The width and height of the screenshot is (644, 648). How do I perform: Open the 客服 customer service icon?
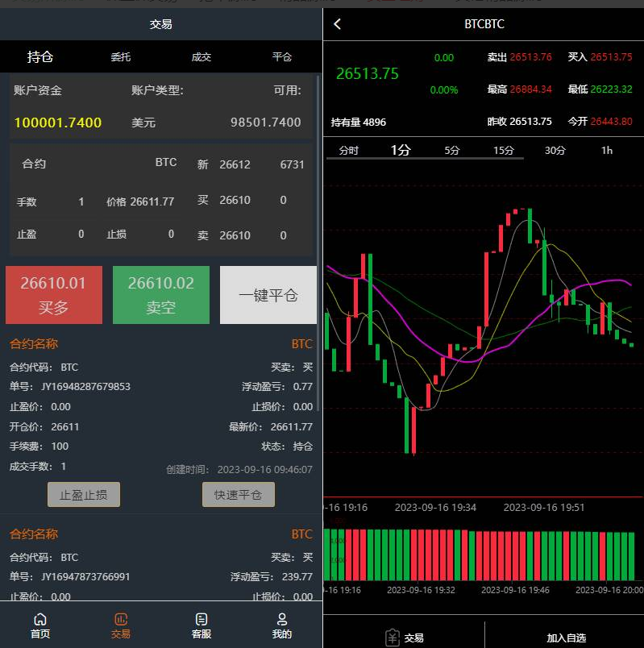pyautogui.click(x=202, y=620)
